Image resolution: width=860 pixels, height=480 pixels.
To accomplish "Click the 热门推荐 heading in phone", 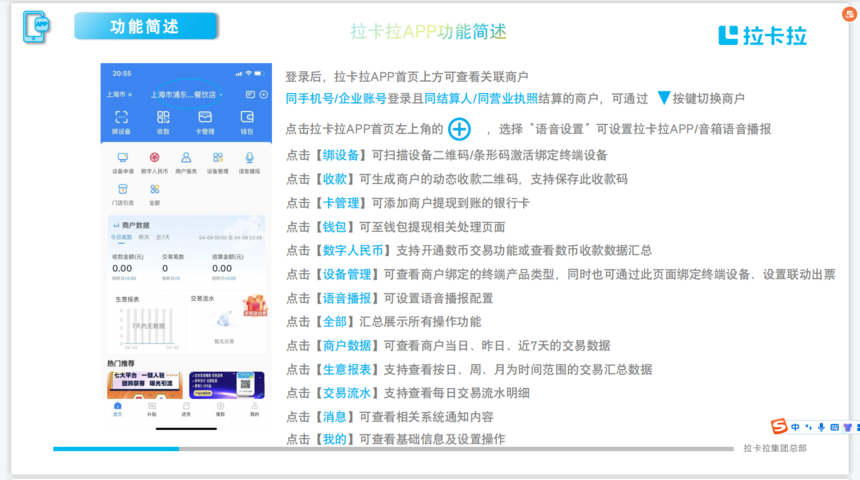I will click(121, 363).
